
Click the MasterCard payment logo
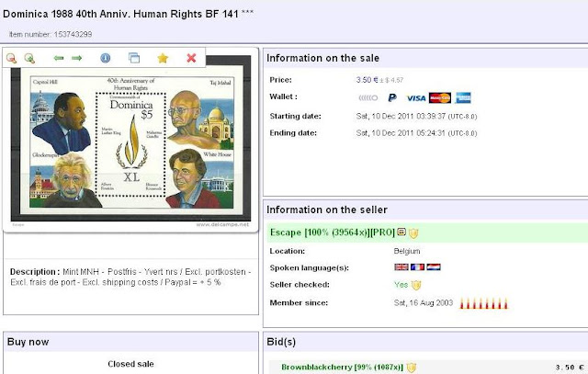click(x=440, y=98)
